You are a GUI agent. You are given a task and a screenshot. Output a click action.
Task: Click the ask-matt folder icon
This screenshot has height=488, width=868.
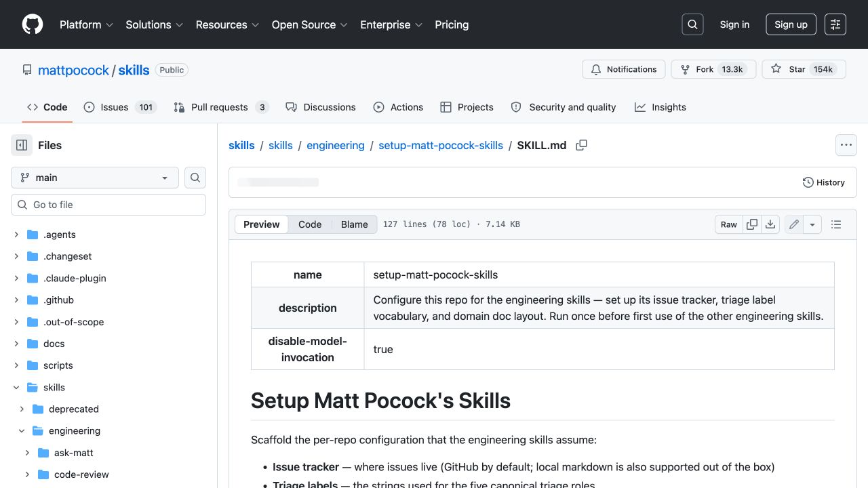point(43,453)
